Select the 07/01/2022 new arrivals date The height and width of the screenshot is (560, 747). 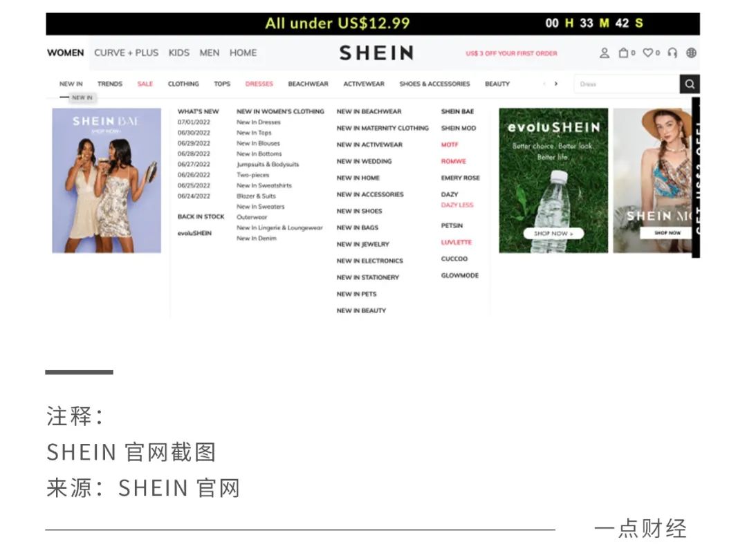pyautogui.click(x=194, y=122)
